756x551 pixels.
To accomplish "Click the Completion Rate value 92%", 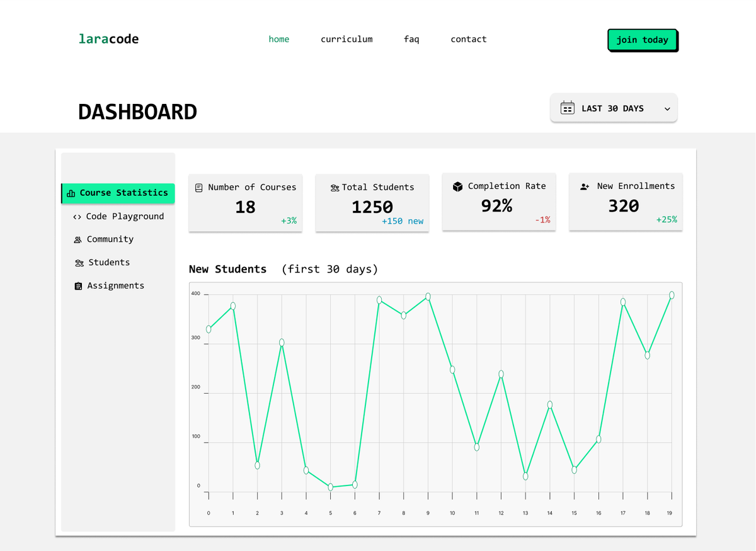I will (496, 206).
